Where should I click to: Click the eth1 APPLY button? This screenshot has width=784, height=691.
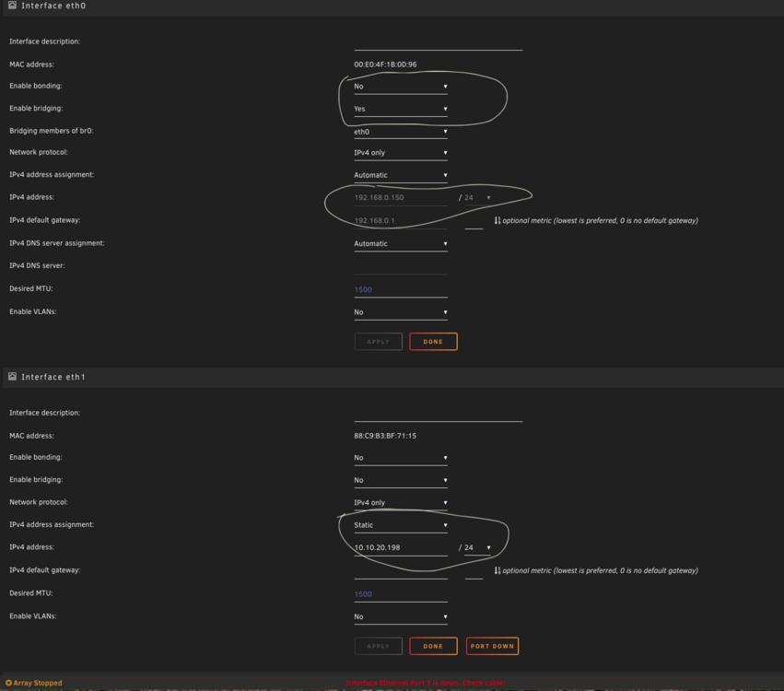pos(379,646)
